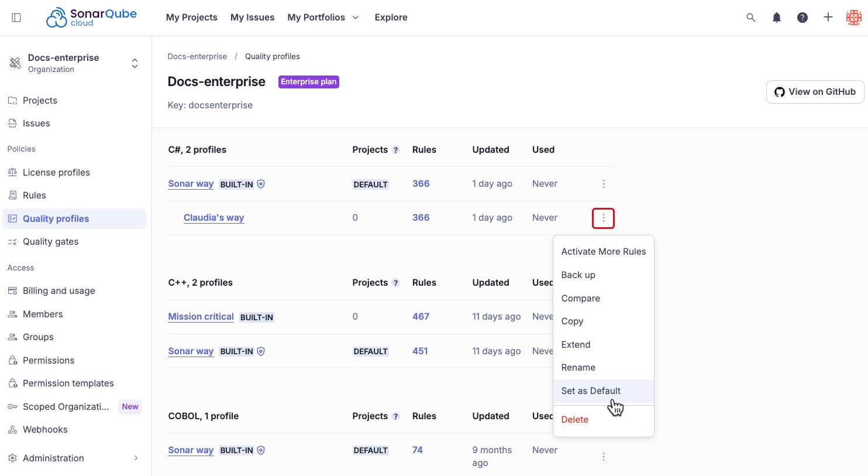Open the SonarQube cloud logo home

pos(91,18)
